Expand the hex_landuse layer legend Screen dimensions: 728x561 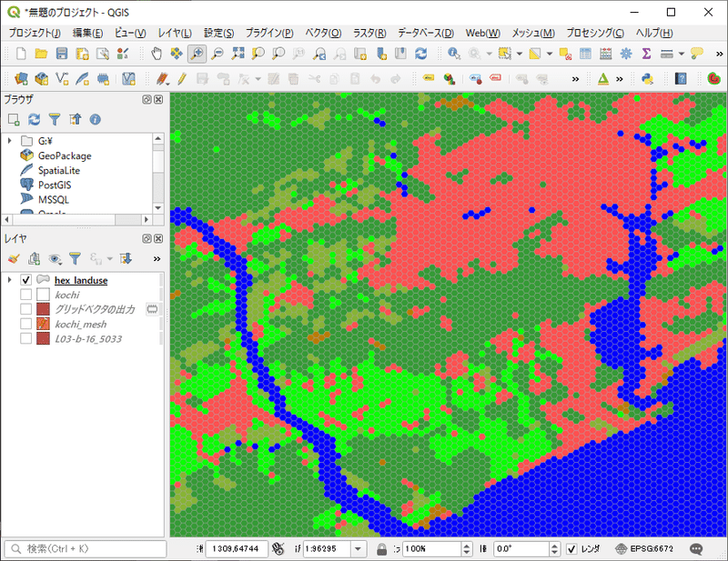pos(9,280)
